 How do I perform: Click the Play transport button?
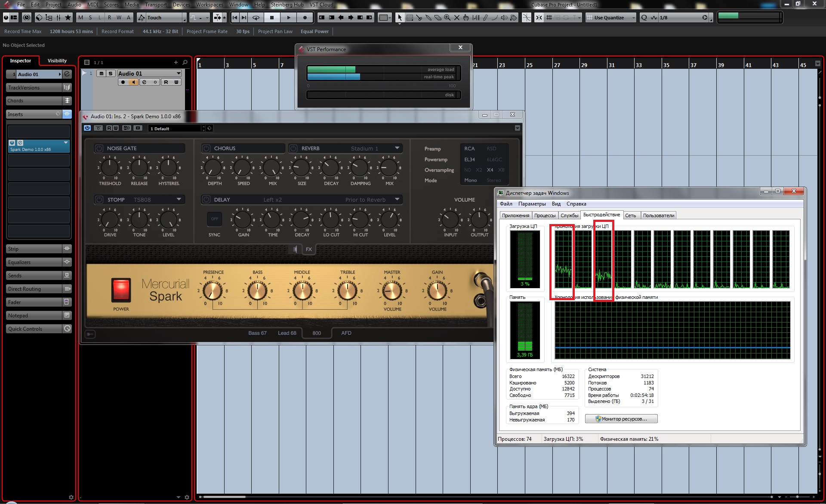(289, 18)
